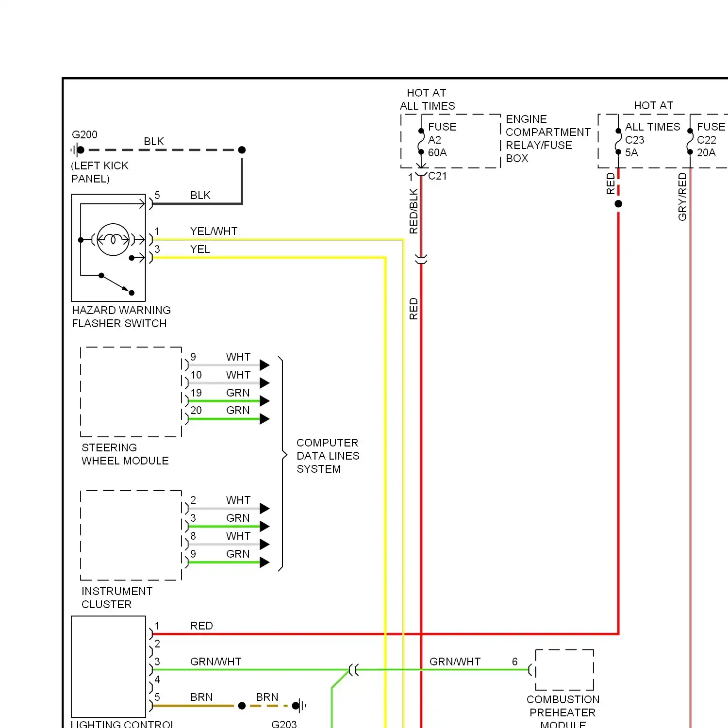The image size is (728, 728).
Task: Click the G203 ground label
Action: 284,724
